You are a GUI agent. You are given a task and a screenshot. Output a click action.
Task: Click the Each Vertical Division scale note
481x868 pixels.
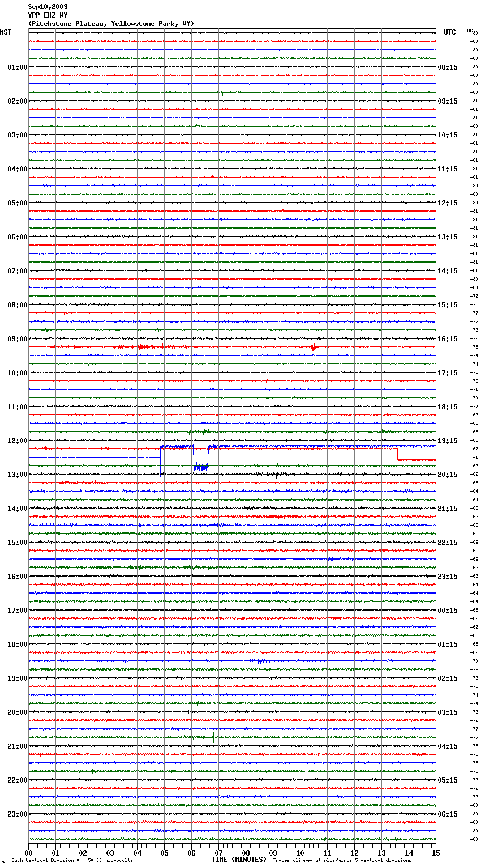[x=72, y=860]
